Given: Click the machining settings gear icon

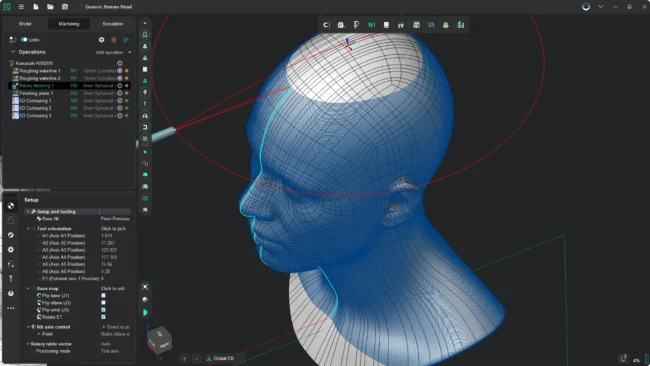Looking at the screenshot, I should point(101,40).
